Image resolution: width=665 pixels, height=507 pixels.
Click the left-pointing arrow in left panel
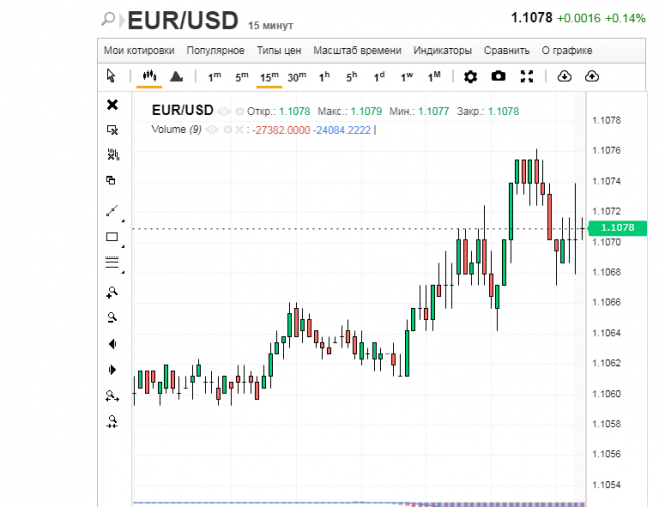tap(113, 344)
